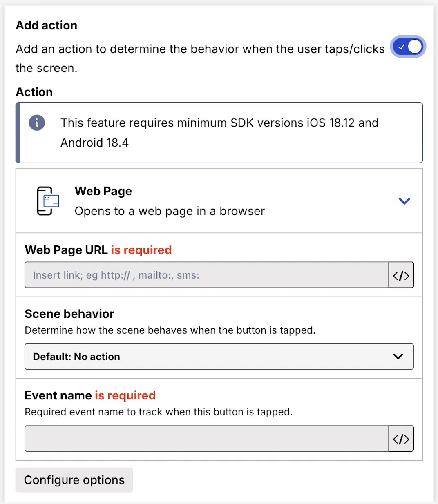The width and height of the screenshot is (438, 504).
Task: Open code insert for Web Page URL
Action: (401, 275)
